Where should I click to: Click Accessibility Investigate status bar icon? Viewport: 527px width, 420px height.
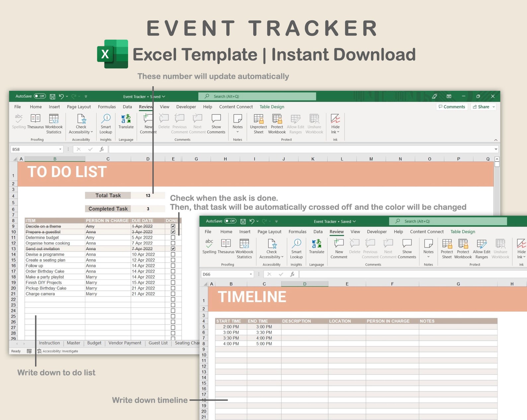click(39, 351)
